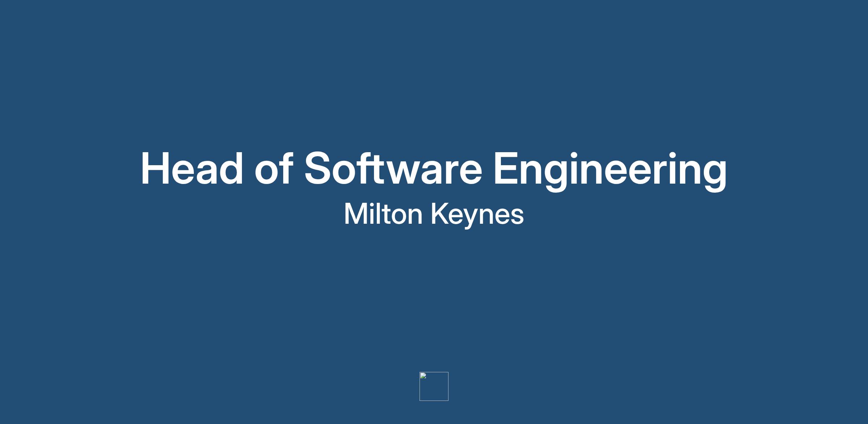868x424 pixels.
Task: Click the word Keynes in subtitle
Action: coord(477,214)
